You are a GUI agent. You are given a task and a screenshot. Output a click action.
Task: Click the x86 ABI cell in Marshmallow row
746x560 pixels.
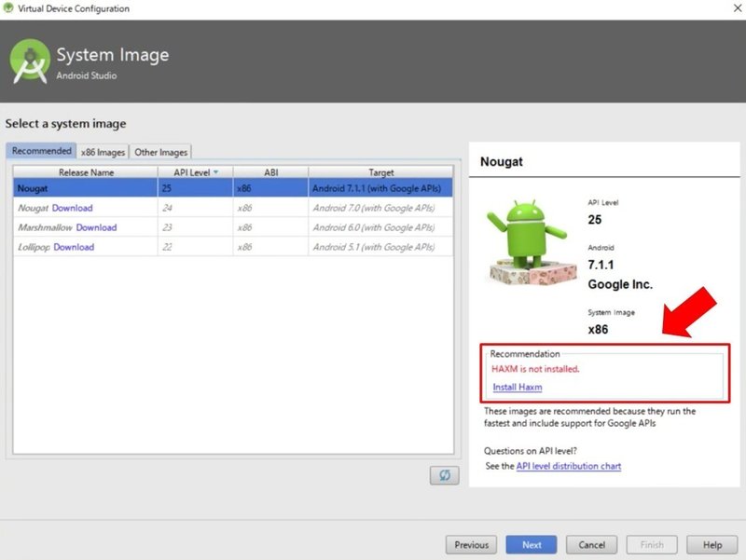pyautogui.click(x=270, y=227)
